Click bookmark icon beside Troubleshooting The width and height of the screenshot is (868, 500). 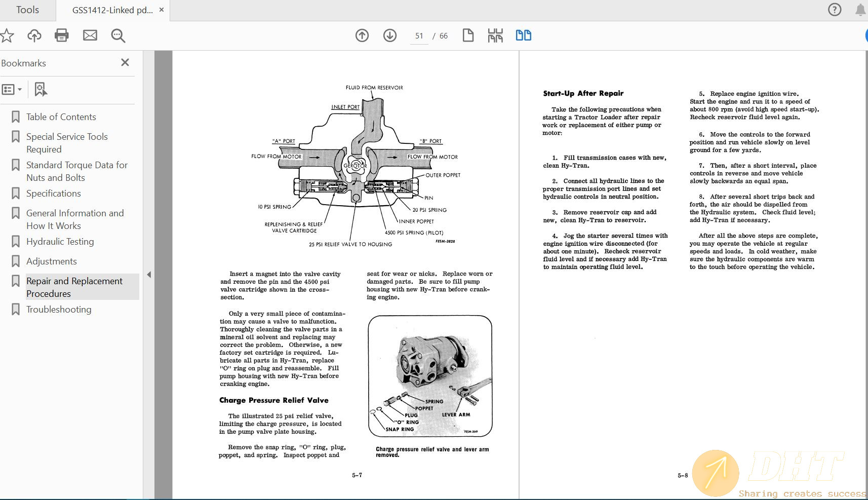[x=16, y=310]
